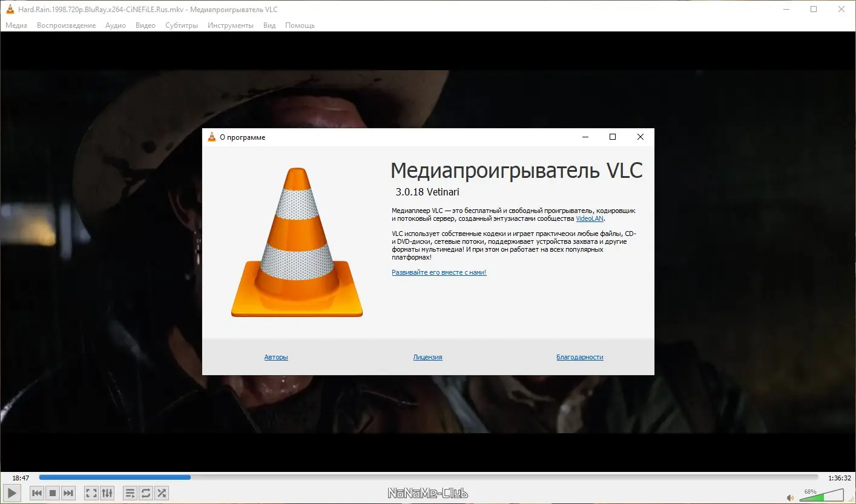The width and height of the screenshot is (856, 504).
Task: Open the Помощь menu
Action: point(300,25)
